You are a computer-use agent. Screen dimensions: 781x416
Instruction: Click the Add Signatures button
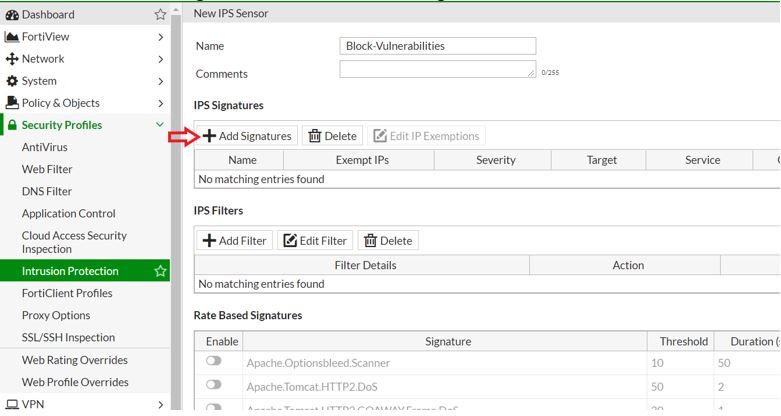pos(247,136)
